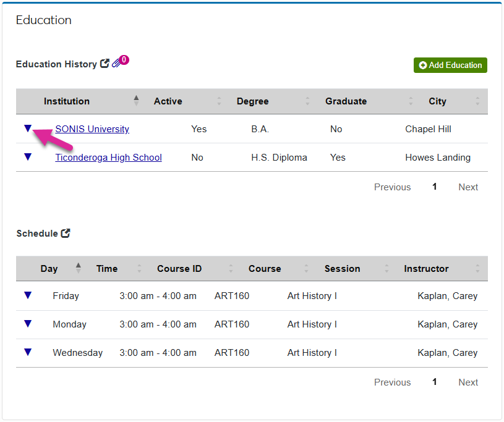Expand the Ticonderoga High School row

(x=27, y=157)
